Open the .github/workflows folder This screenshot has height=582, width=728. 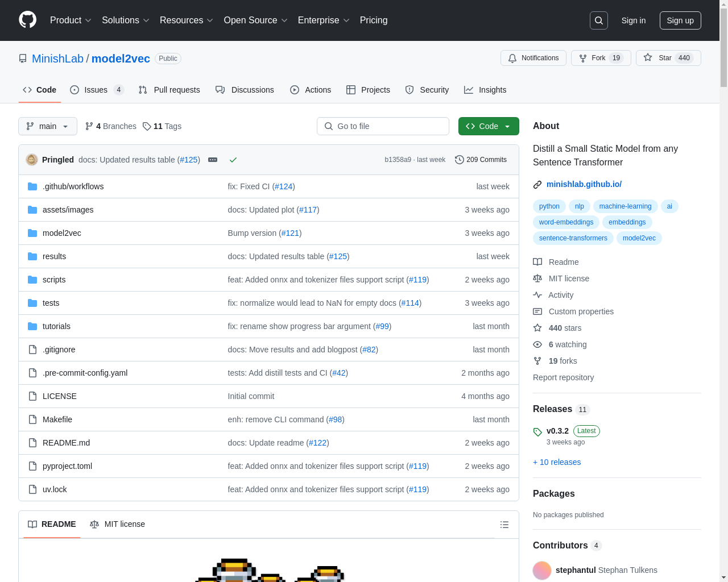[x=73, y=186]
